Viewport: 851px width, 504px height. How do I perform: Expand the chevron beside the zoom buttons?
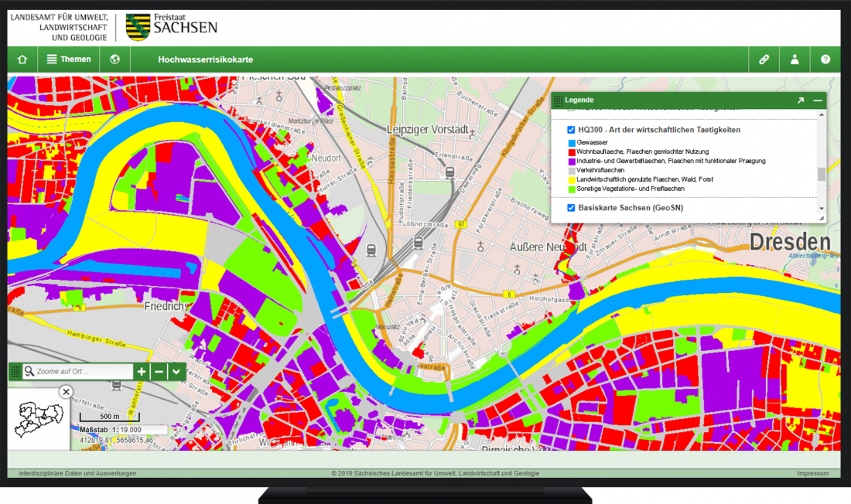pyautogui.click(x=176, y=372)
